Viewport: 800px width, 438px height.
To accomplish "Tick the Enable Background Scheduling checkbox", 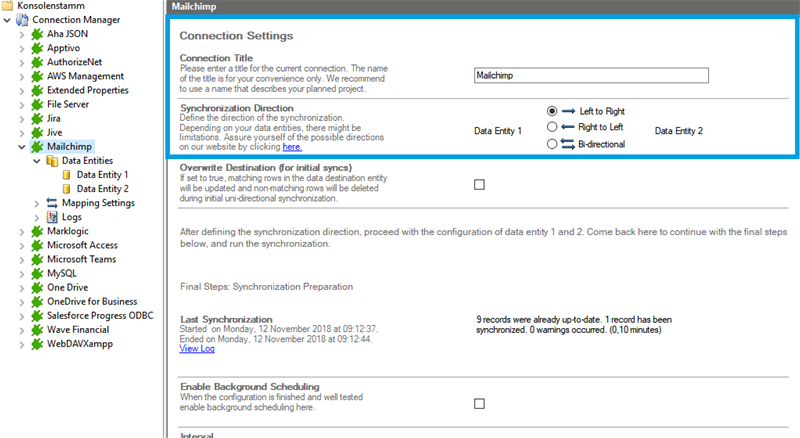I will click(x=478, y=403).
